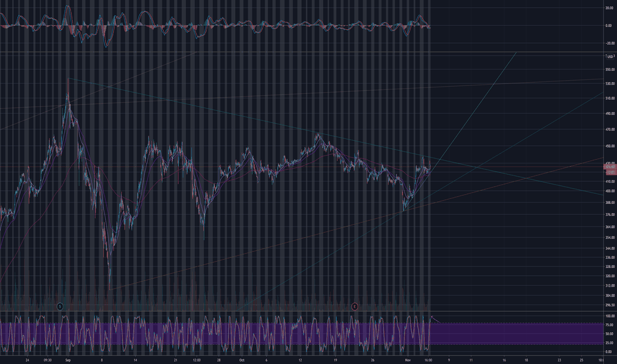Click the 510.00 price axis label
The height and width of the screenshot is (364, 617).
tap(610, 99)
